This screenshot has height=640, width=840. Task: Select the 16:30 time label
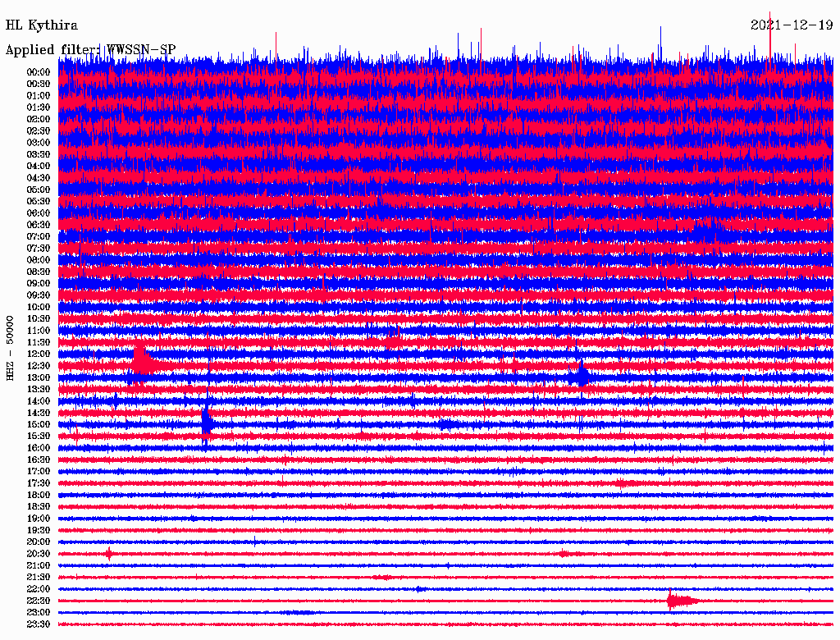pos(39,460)
